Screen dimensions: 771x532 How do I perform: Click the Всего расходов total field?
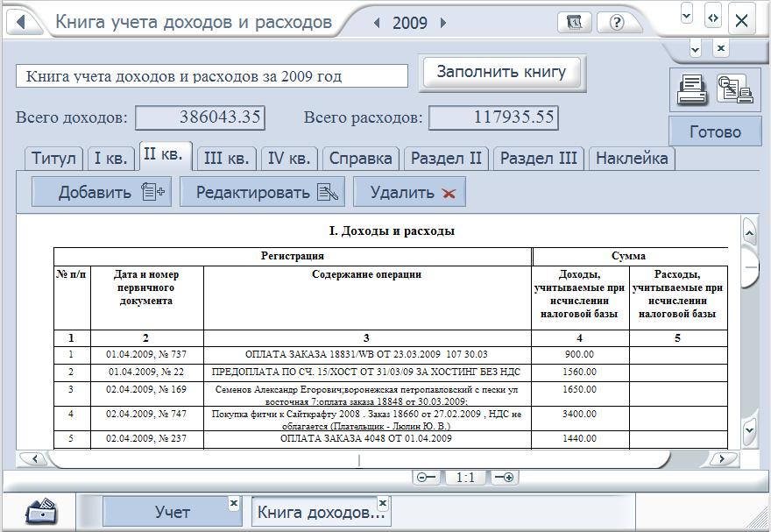(493, 117)
